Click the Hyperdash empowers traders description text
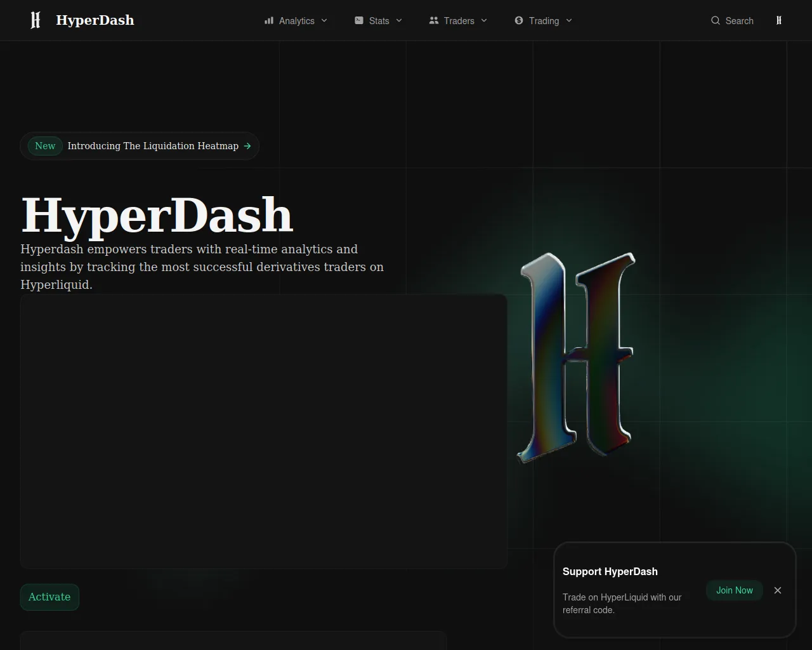Screen dimensions: 812x650 pyautogui.click(x=202, y=267)
